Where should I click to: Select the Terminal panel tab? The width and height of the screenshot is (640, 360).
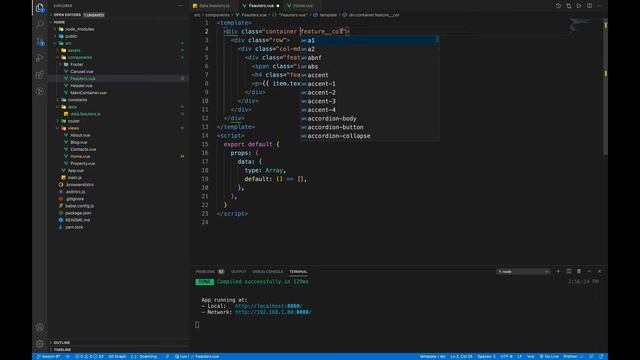(x=298, y=271)
